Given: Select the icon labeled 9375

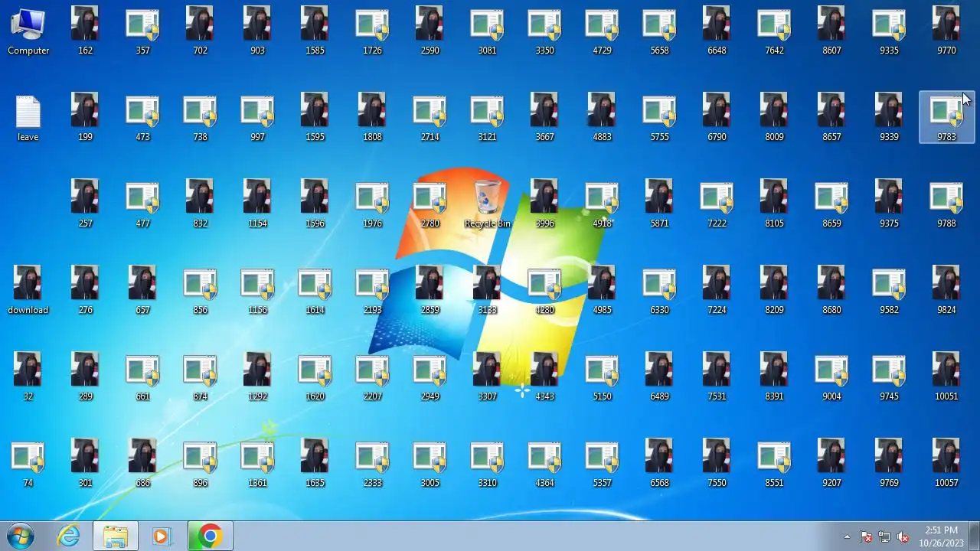Looking at the screenshot, I should pyautogui.click(x=889, y=204).
